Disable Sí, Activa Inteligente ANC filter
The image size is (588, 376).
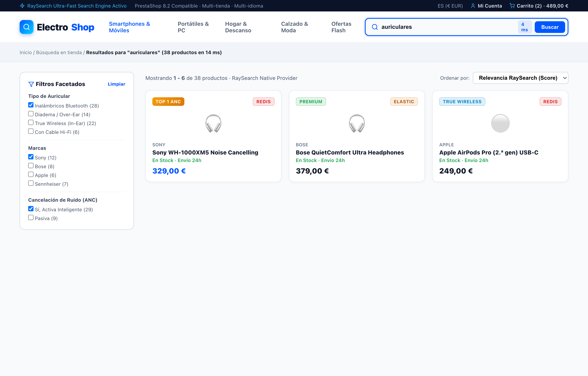click(x=31, y=208)
